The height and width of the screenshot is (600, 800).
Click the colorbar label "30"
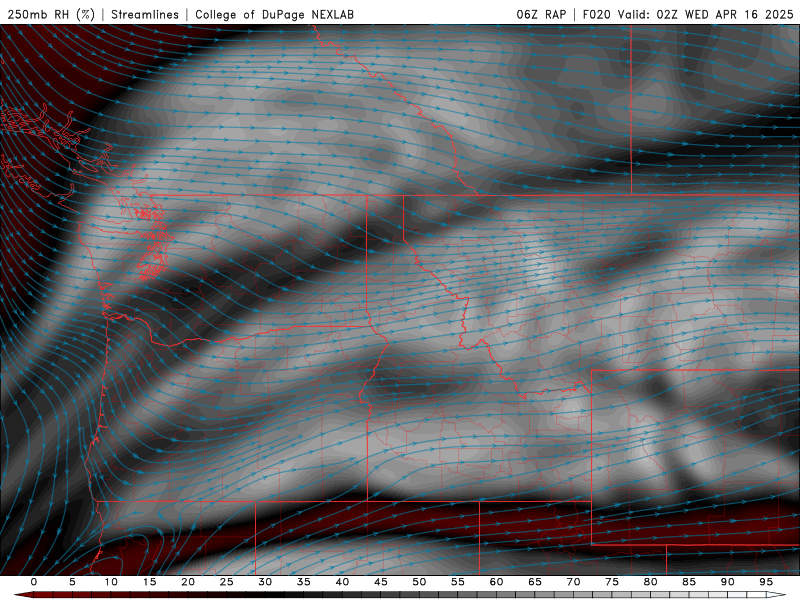click(x=265, y=582)
